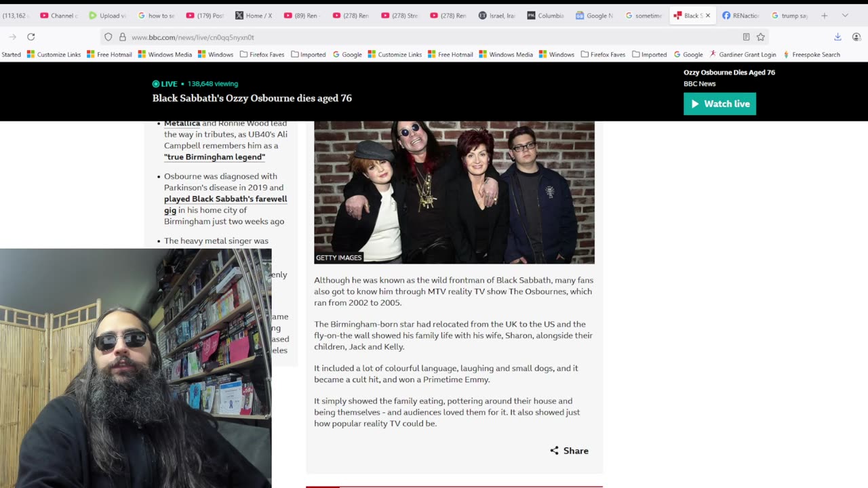868x488 pixels.
Task: Select the (278) Stre YouTube tab
Action: pyautogui.click(x=400, y=16)
